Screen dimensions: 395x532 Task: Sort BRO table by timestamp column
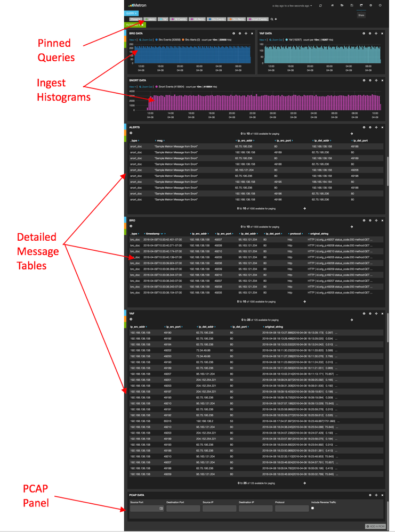click(153, 234)
